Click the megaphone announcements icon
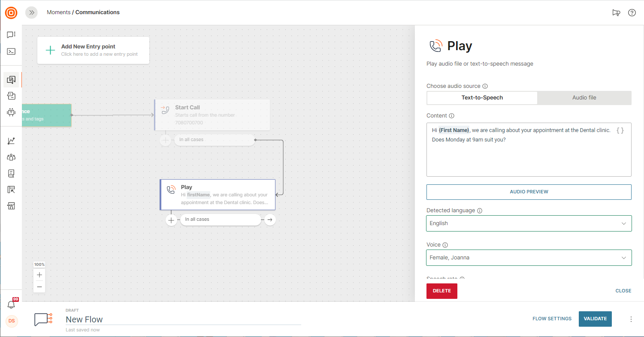 616,12
